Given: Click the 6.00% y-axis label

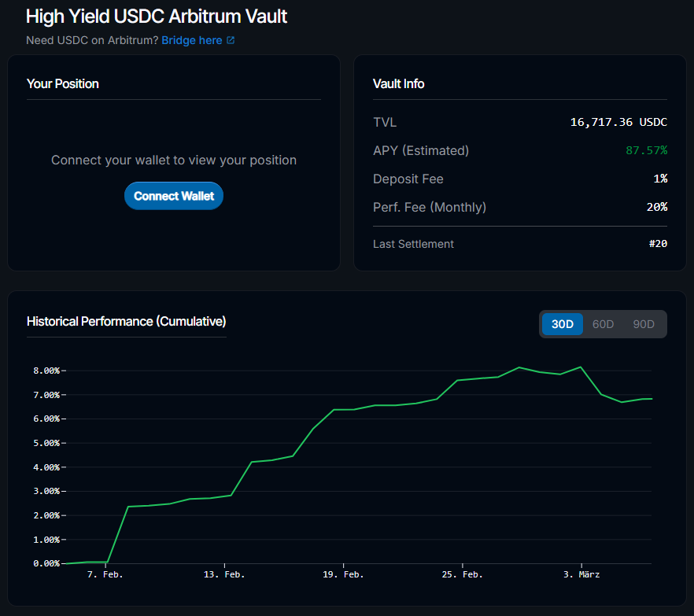Looking at the screenshot, I should (46, 419).
